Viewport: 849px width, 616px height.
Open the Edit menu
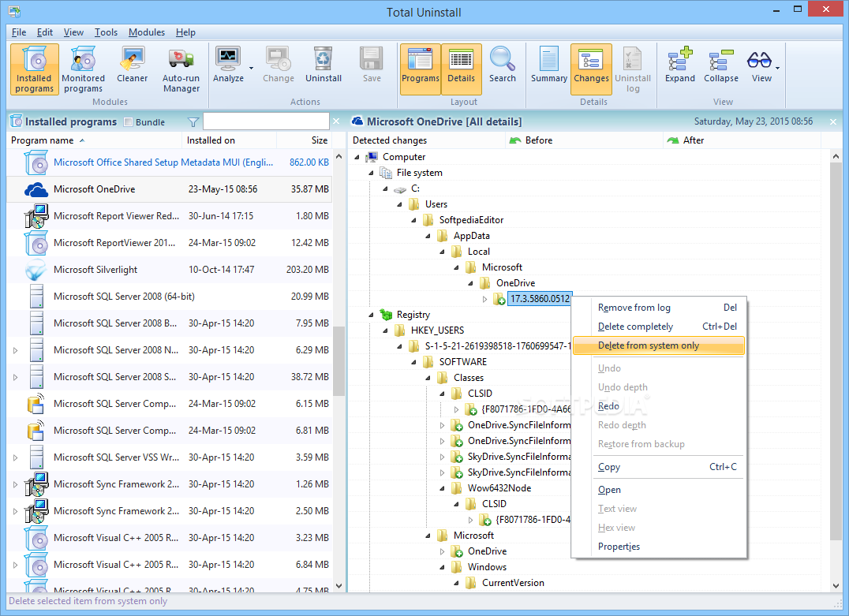click(45, 32)
